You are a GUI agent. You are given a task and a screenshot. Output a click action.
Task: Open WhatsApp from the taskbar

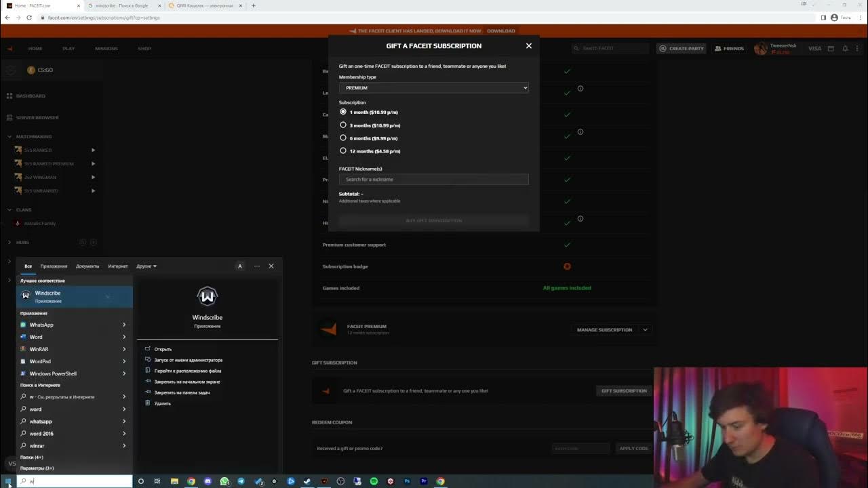[x=224, y=482]
